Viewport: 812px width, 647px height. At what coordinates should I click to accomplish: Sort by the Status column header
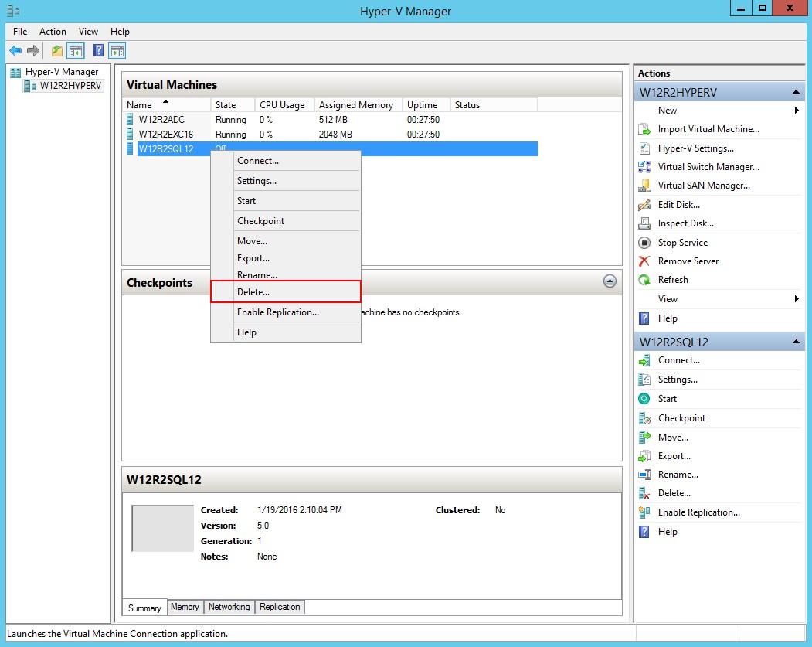tap(494, 104)
